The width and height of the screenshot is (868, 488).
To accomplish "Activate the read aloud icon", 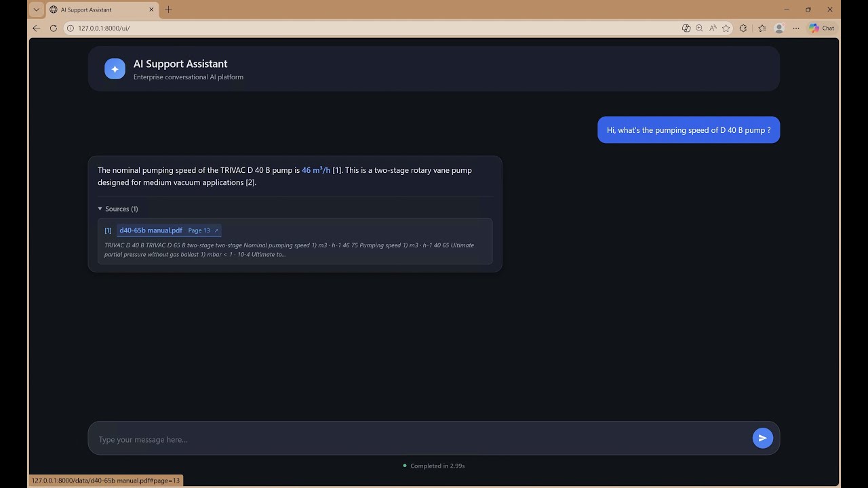I will click(713, 28).
